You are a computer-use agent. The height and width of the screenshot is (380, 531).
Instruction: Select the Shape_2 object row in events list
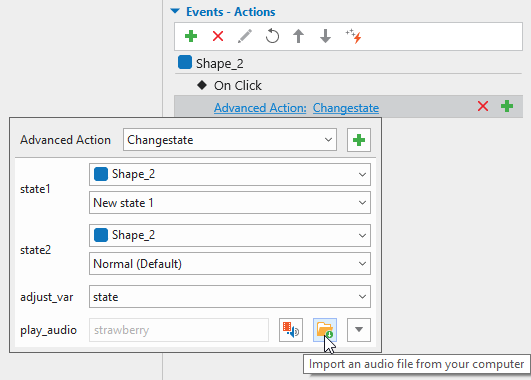click(348, 63)
